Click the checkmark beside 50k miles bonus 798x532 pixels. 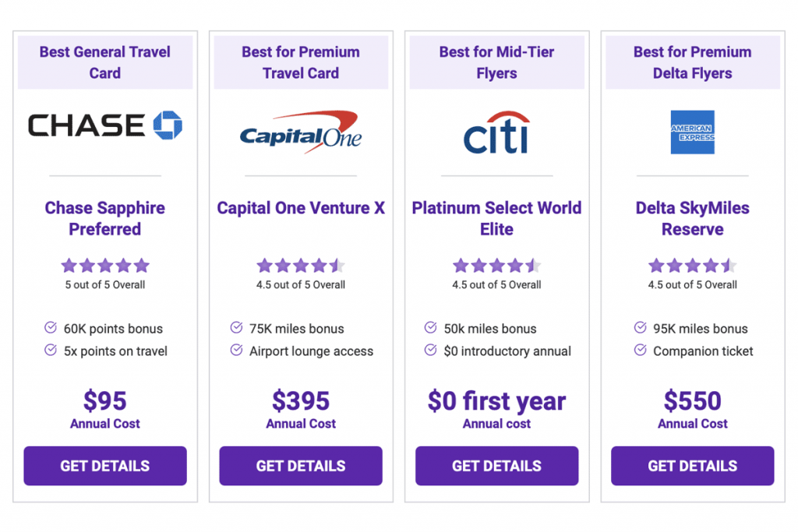tap(430, 328)
